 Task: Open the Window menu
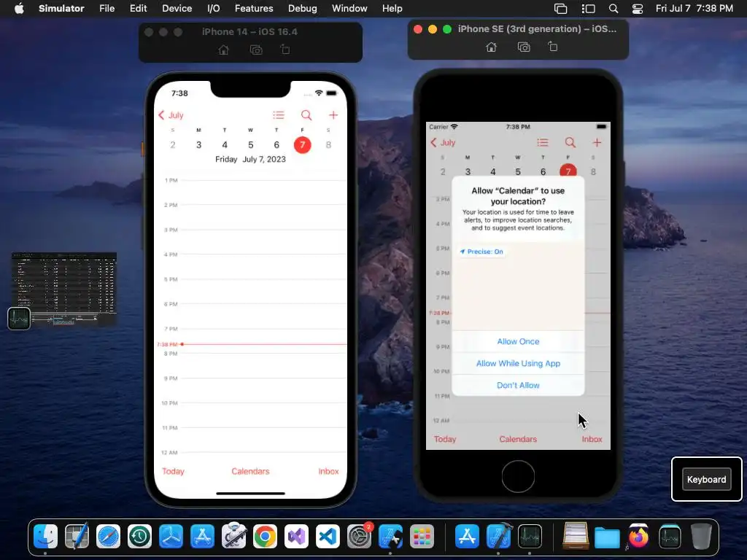pyautogui.click(x=349, y=9)
